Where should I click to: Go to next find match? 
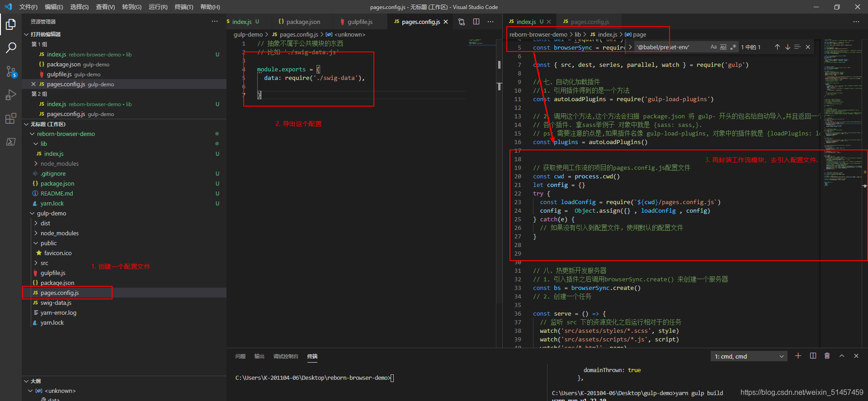click(x=788, y=47)
